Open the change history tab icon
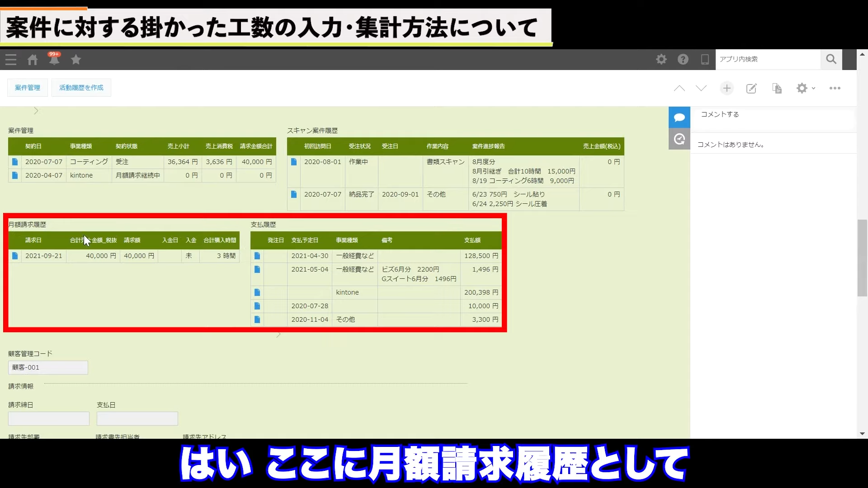The height and width of the screenshot is (488, 868). [x=679, y=139]
